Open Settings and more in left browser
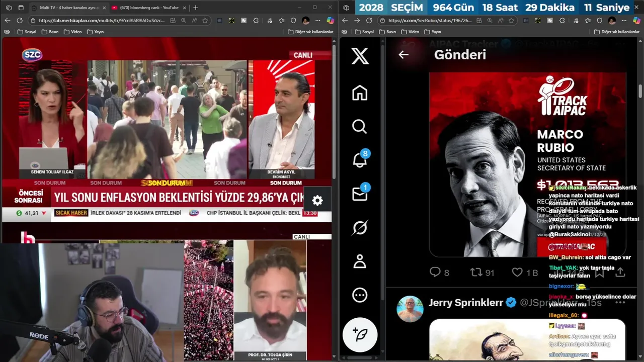Screen dimensions: 644x362 [318, 21]
